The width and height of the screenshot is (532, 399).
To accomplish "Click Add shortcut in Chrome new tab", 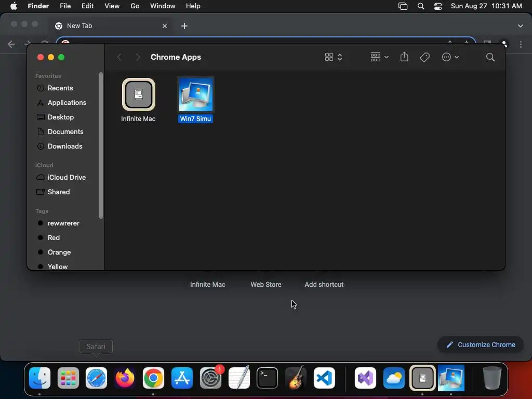I will 324,284.
